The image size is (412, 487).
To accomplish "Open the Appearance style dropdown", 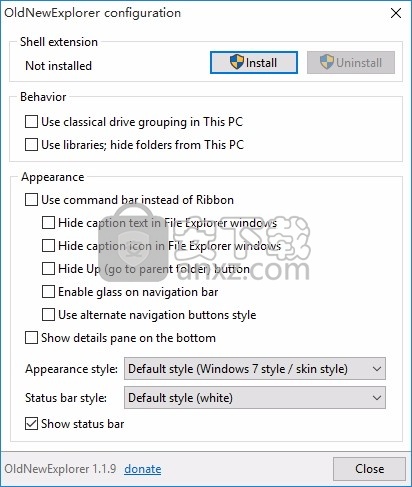I will (x=255, y=369).
